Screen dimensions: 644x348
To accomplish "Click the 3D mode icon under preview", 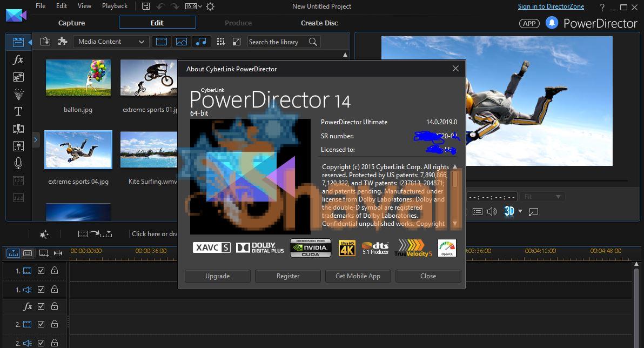I will click(x=509, y=211).
